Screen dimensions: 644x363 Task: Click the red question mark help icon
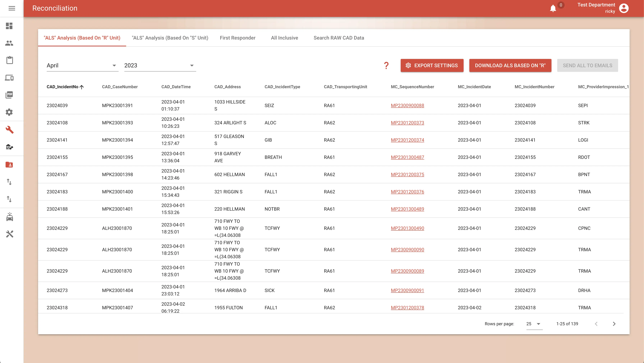(x=386, y=65)
